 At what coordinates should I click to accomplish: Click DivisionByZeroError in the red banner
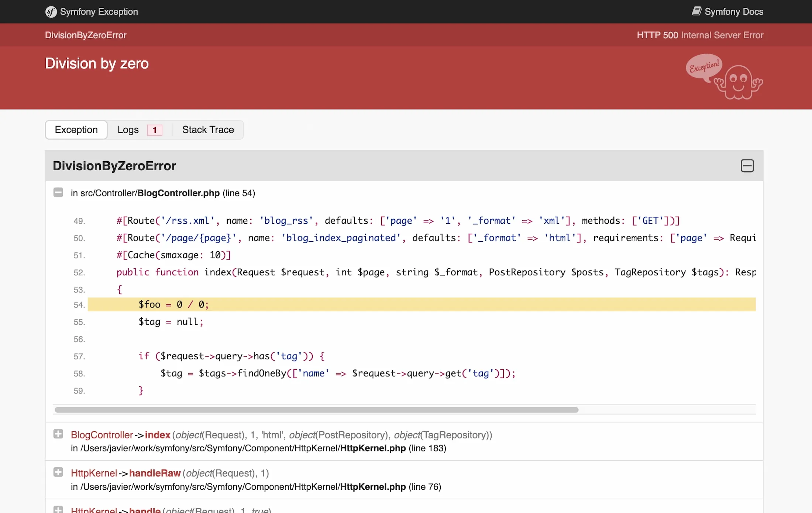pos(85,35)
